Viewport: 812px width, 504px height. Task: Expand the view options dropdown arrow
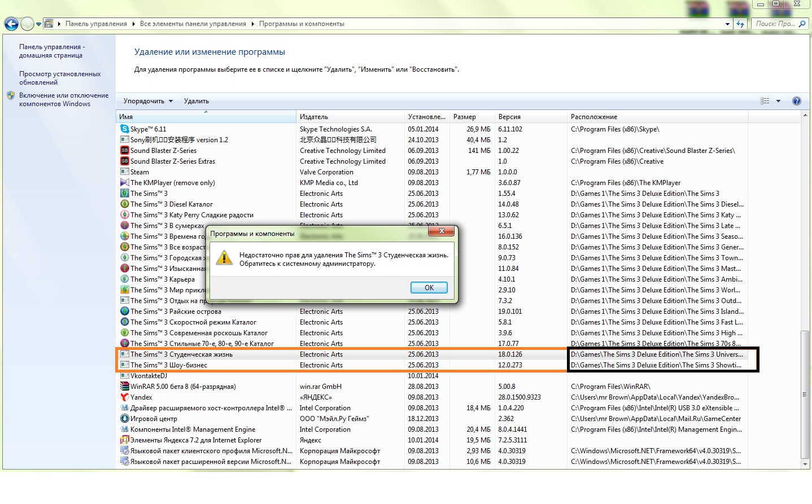pyautogui.click(x=778, y=101)
